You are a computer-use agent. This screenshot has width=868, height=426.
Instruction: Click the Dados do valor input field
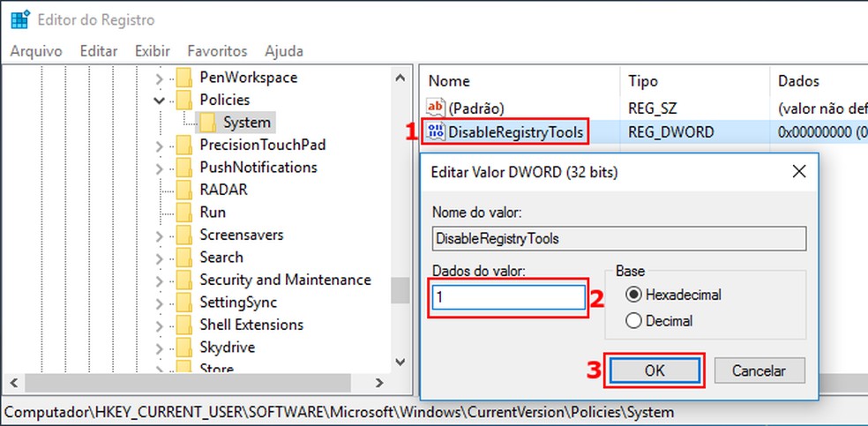pos(508,297)
